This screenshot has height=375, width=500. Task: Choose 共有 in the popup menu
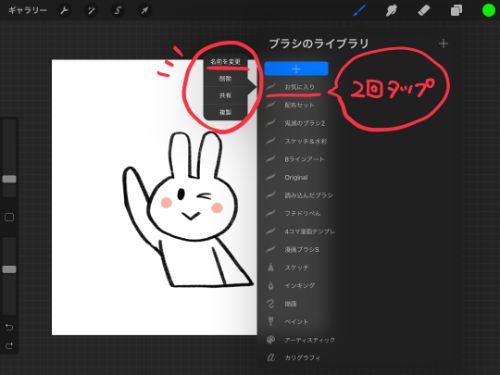tap(225, 95)
